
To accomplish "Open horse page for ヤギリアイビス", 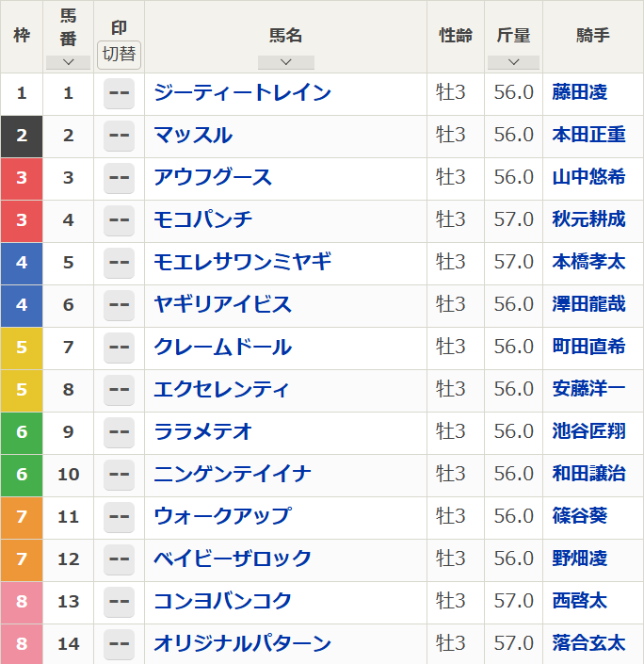I will click(223, 304).
